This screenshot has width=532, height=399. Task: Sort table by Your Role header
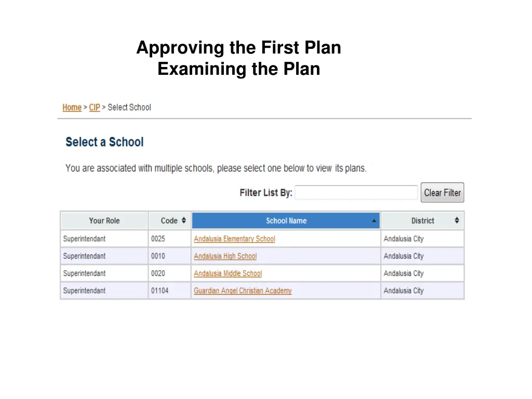click(104, 220)
